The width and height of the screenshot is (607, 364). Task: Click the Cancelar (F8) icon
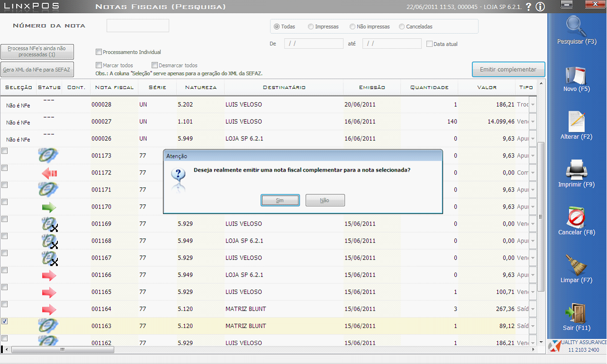(x=576, y=218)
